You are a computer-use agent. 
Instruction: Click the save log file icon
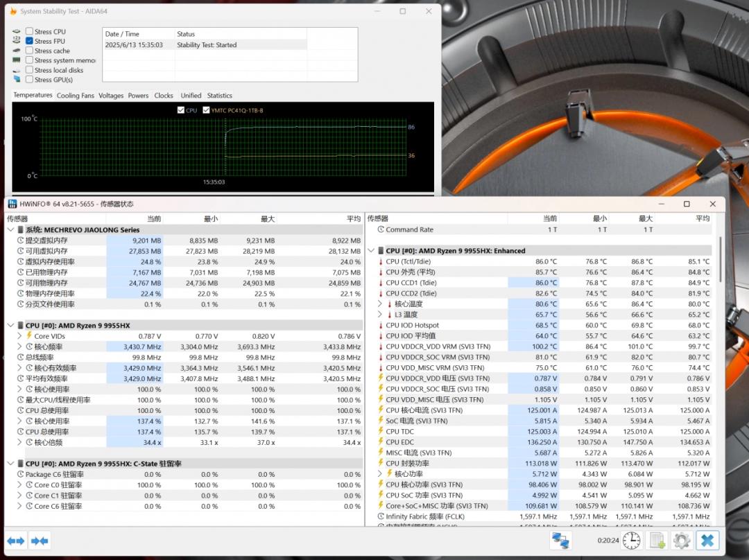click(x=657, y=540)
